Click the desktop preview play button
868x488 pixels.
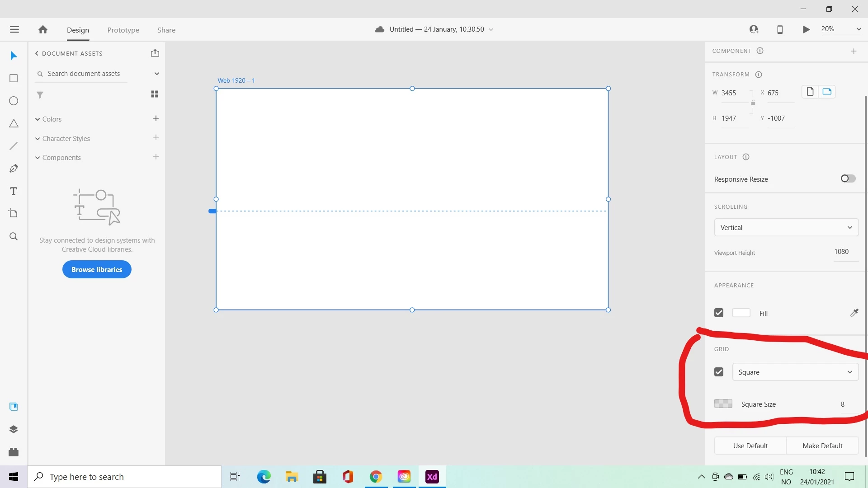[806, 29]
